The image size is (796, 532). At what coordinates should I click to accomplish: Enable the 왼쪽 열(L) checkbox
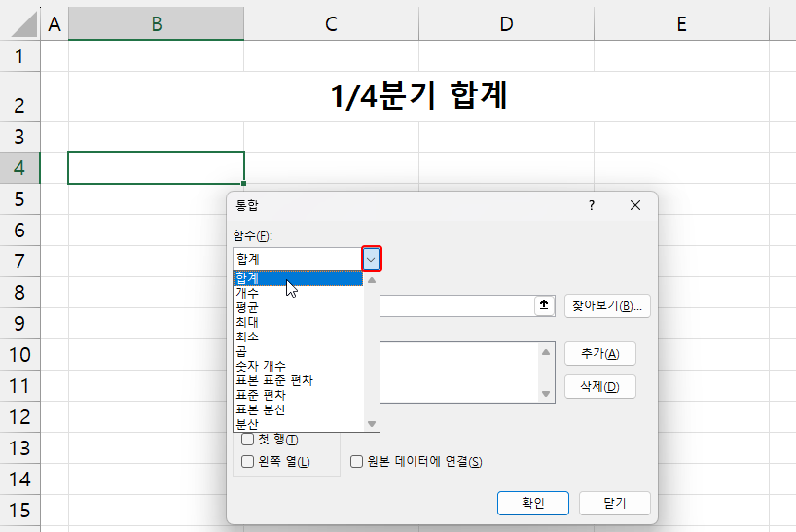(x=248, y=462)
